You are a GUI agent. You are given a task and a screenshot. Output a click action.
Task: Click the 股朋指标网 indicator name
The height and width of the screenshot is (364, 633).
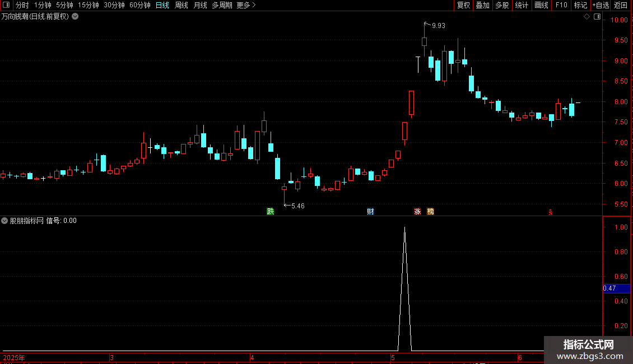pyautogui.click(x=27, y=221)
